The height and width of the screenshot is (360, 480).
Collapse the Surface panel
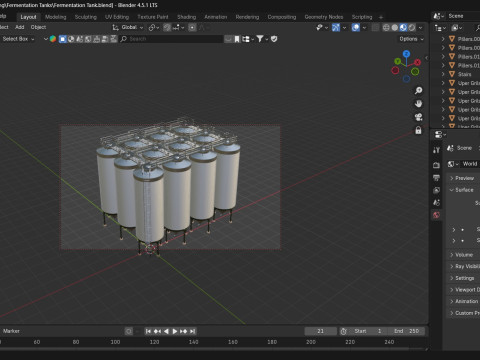point(464,190)
